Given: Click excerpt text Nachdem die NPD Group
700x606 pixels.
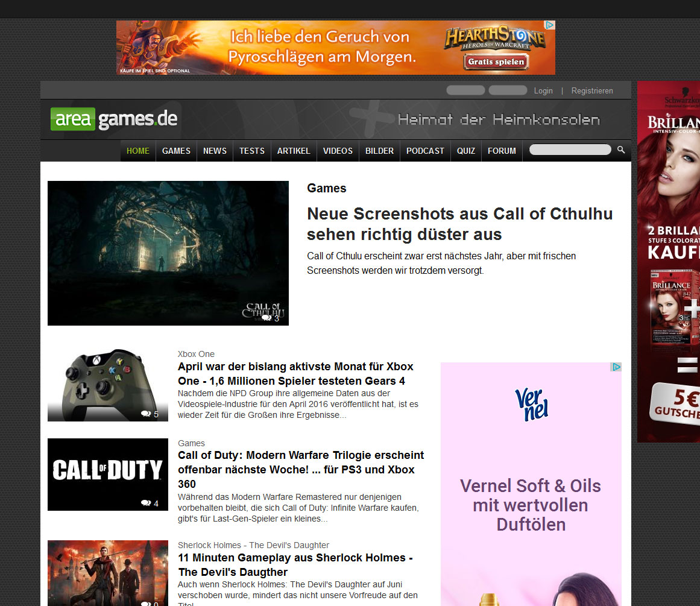Looking at the screenshot, I should (298, 404).
